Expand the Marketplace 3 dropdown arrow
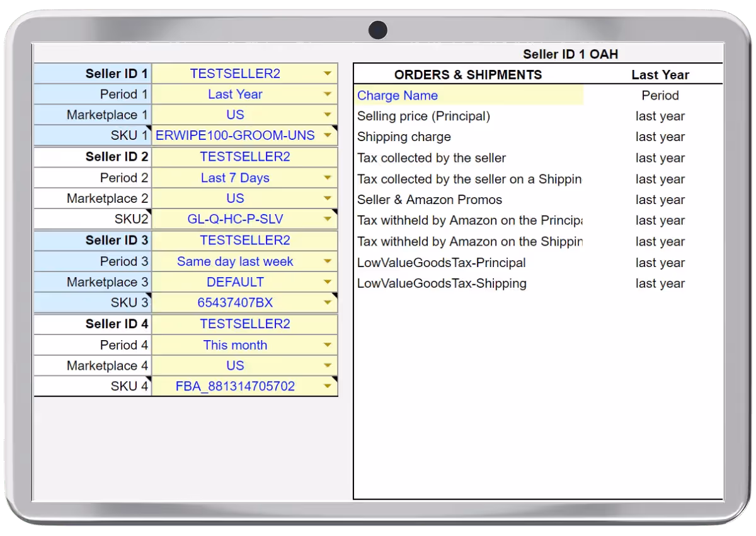This screenshot has height=536, width=756. pyautogui.click(x=327, y=282)
